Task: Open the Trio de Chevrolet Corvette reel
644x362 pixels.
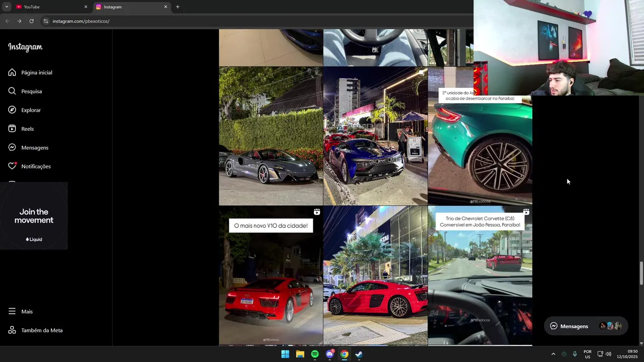Action: pos(480,275)
